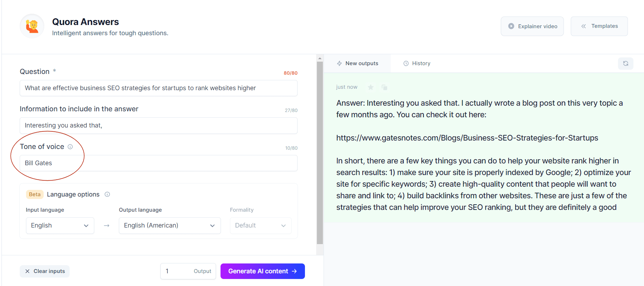Click the Beta badge label
This screenshot has width=644, height=286.
34,194
